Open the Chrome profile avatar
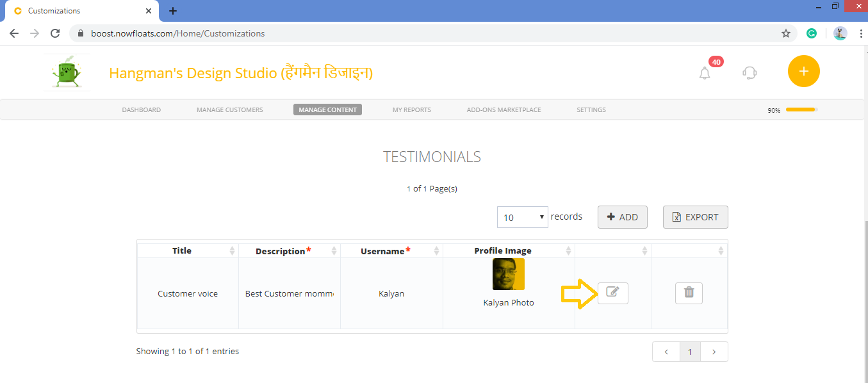 [x=840, y=33]
